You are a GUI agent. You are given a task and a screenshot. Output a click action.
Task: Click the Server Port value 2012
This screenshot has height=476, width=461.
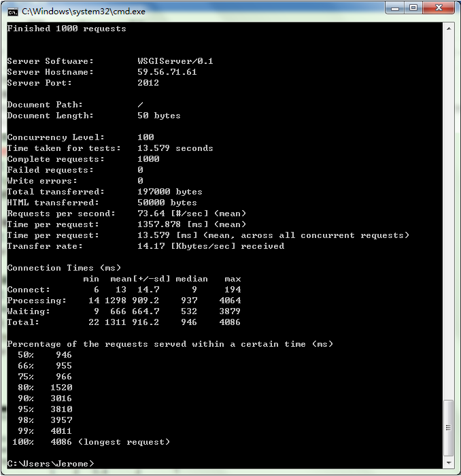148,83
